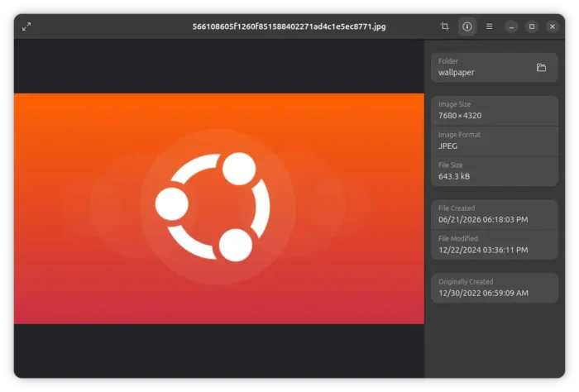The image size is (579, 392).
Task: Click the Ubuntu wallpaper image preview
Action: click(219, 208)
